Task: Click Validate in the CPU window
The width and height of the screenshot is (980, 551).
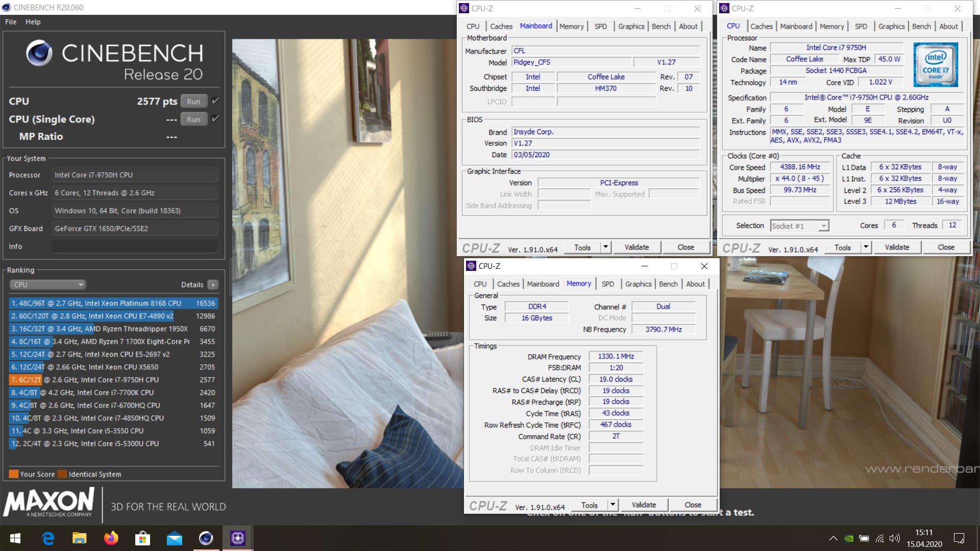Action: click(x=897, y=247)
